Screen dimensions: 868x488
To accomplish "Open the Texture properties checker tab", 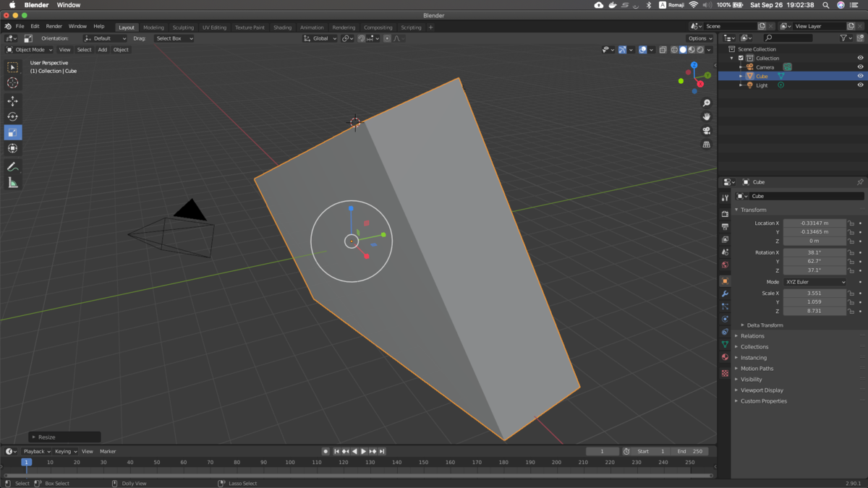I will [x=725, y=373].
